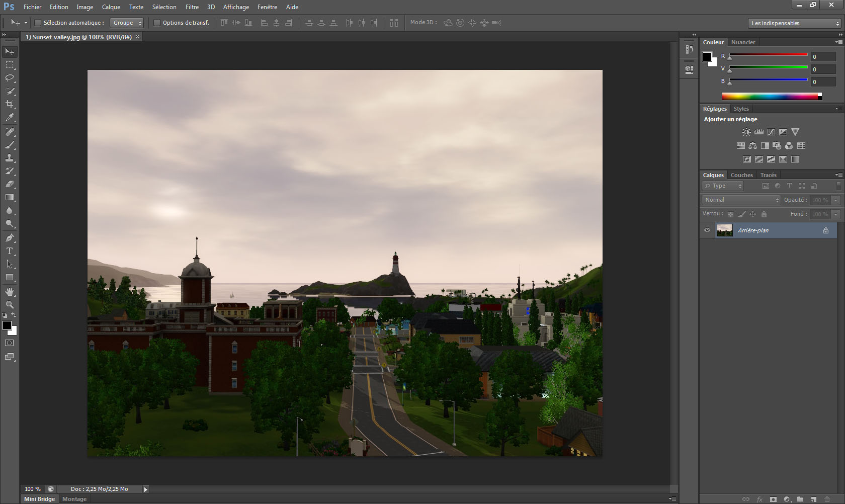
Task: Open the Fond value dropdown arrow
Action: 836,214
